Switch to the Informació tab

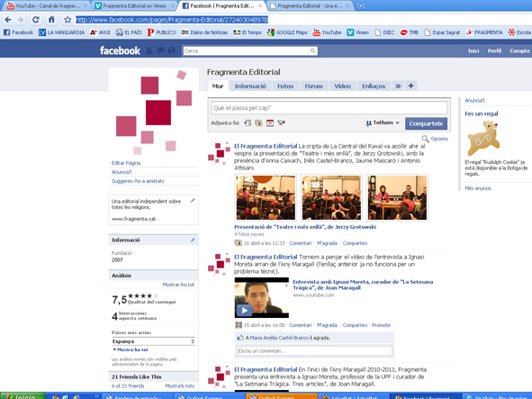coord(250,86)
